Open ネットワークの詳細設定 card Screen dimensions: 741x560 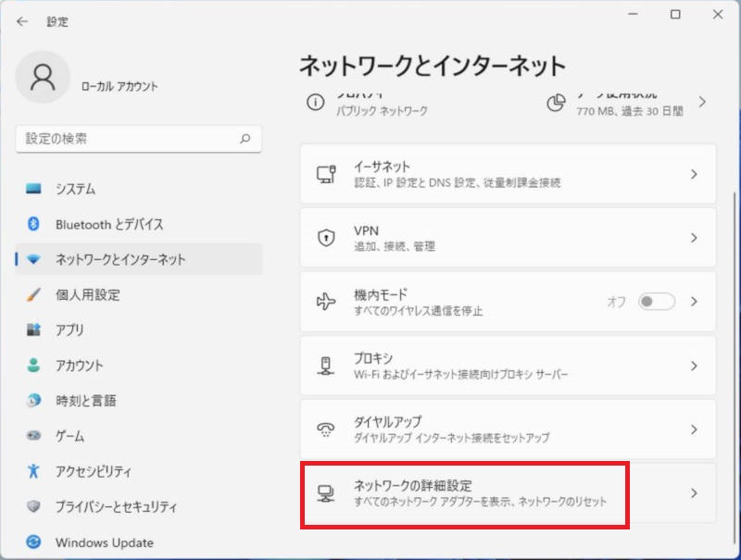[x=508, y=493]
